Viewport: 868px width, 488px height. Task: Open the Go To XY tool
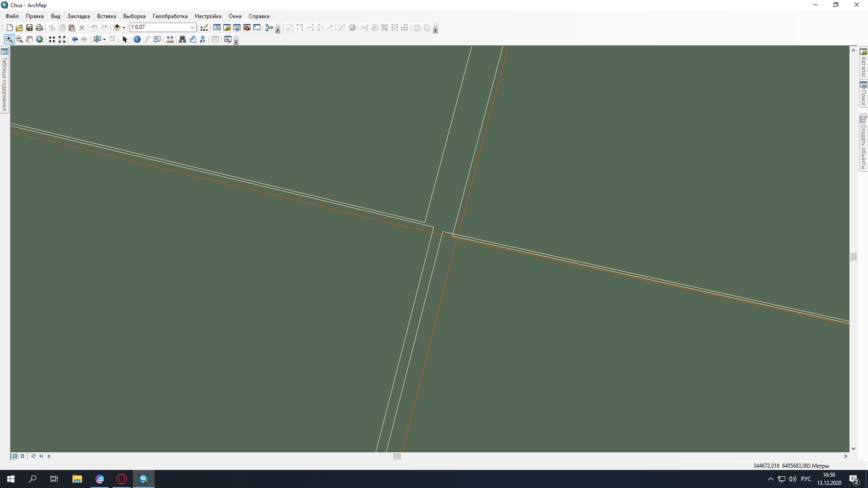click(202, 39)
